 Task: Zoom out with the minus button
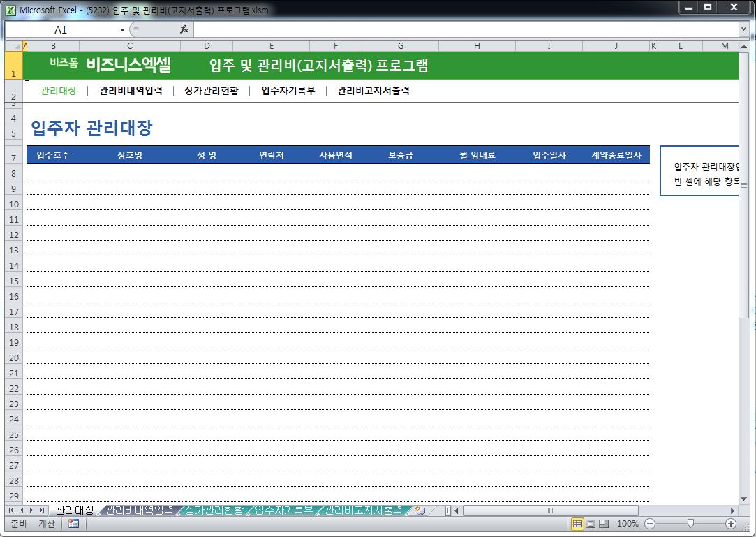point(650,524)
